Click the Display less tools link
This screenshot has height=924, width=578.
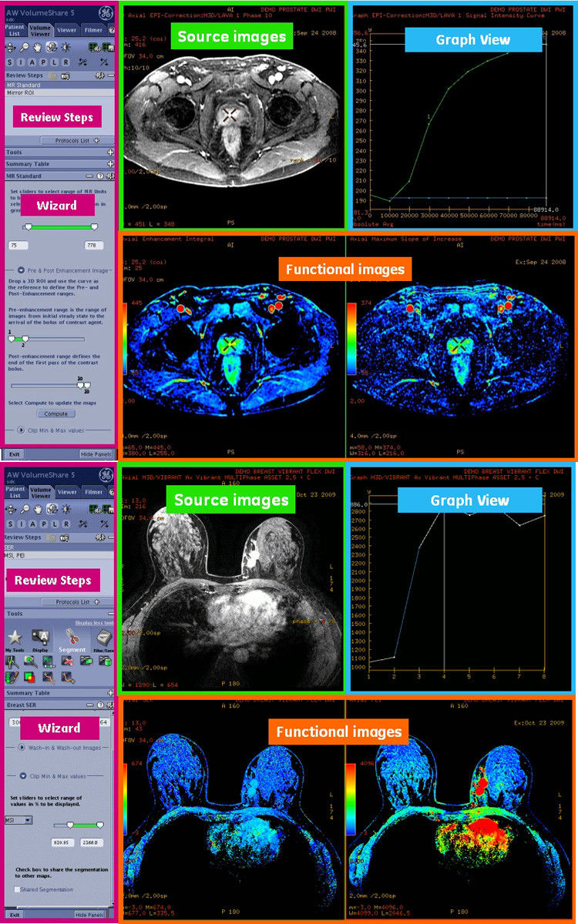click(x=94, y=623)
